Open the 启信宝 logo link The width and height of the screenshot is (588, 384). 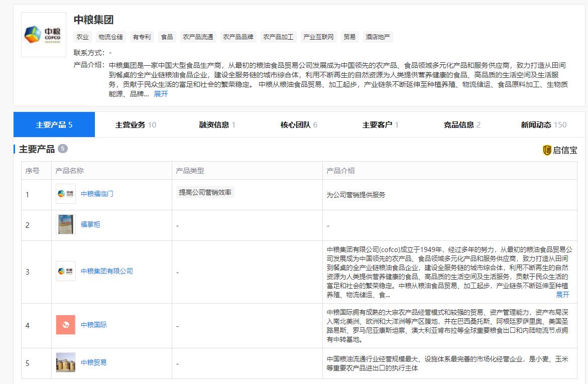click(560, 150)
